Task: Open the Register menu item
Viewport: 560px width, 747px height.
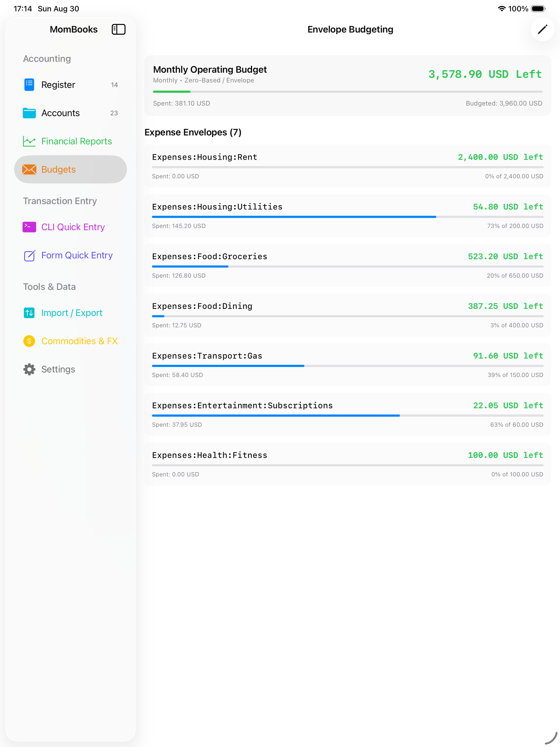Action: click(70, 85)
